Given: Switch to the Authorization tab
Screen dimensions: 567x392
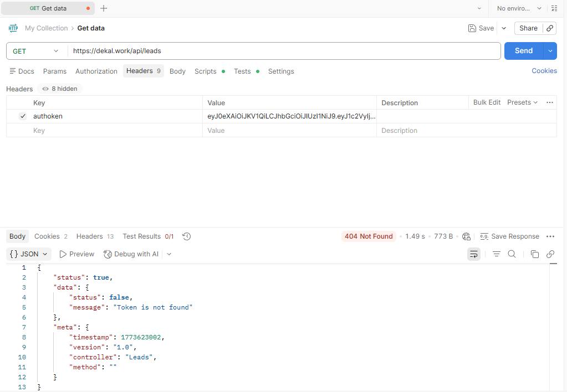Looking at the screenshot, I should [96, 71].
